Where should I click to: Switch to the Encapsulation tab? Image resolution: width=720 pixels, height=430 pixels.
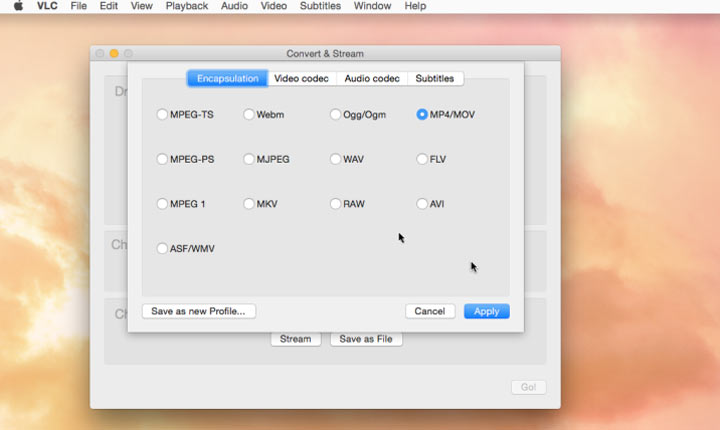(x=227, y=79)
